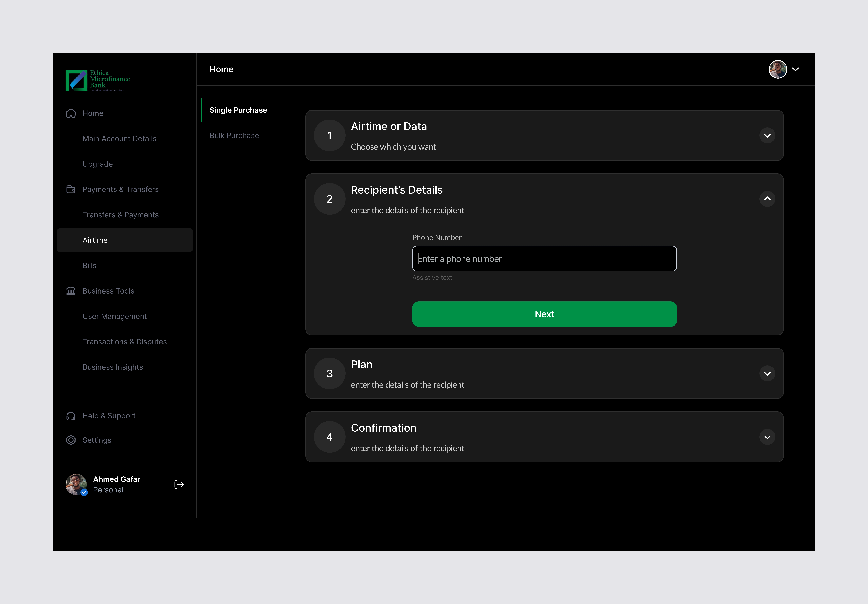The image size is (868, 604).
Task: Open Bills in the sidebar
Action: coord(90,266)
